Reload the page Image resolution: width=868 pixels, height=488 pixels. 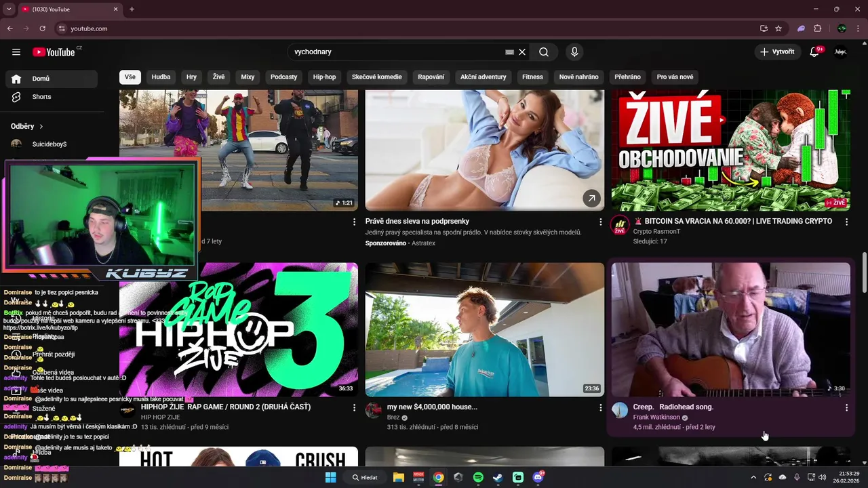coord(42,28)
